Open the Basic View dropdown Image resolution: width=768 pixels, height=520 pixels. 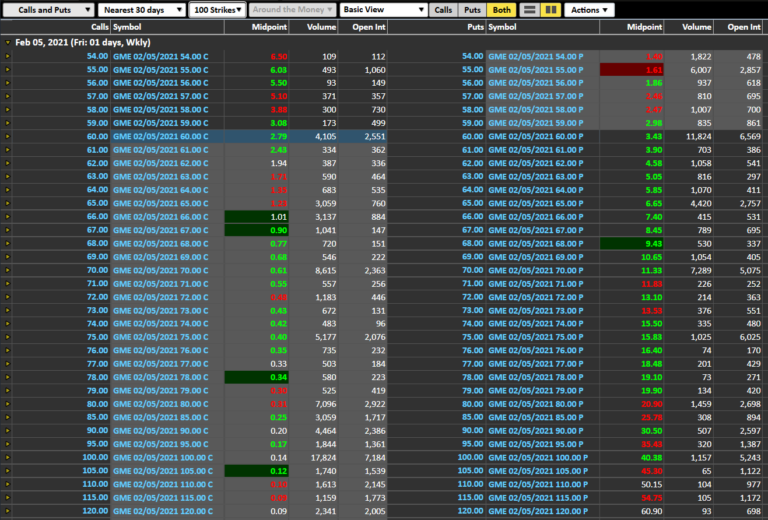tap(383, 10)
